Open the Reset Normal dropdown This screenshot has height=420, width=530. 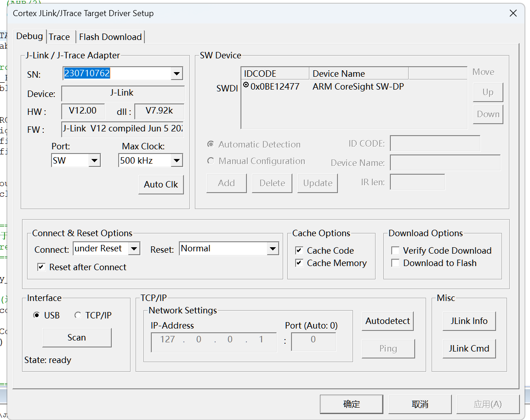click(273, 249)
